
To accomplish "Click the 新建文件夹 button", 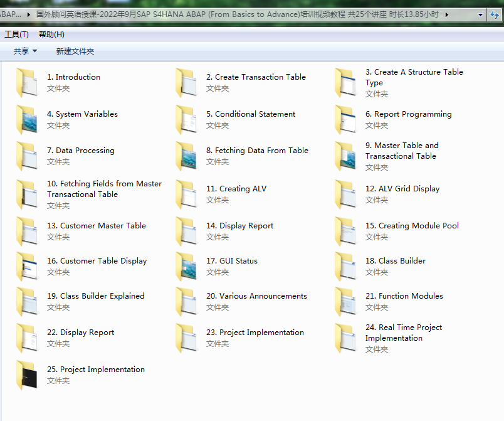I will (75, 51).
